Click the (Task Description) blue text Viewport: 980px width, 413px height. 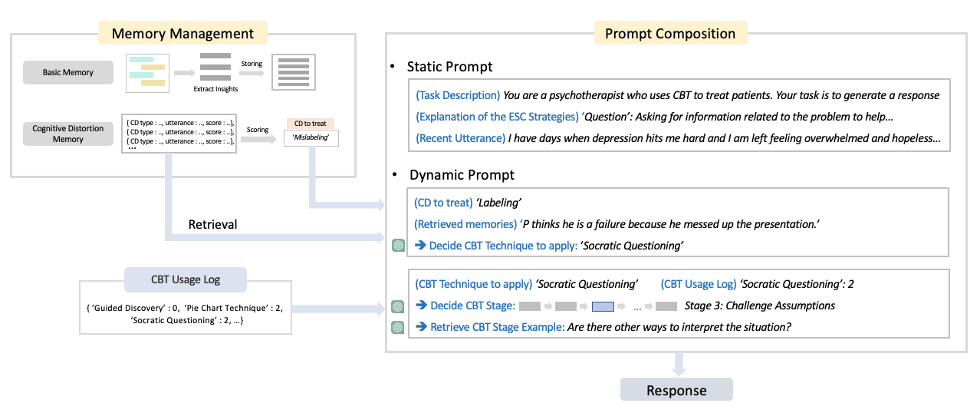(x=458, y=96)
